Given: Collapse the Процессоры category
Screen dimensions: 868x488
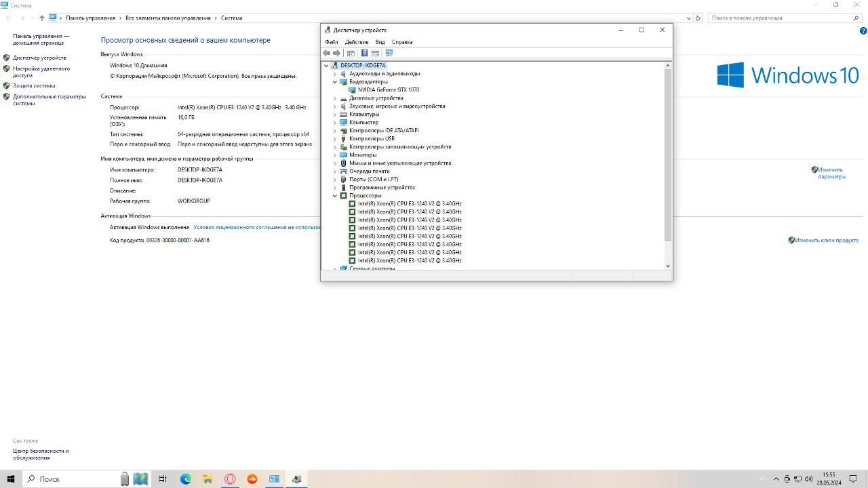Looking at the screenshot, I should click(x=335, y=196).
